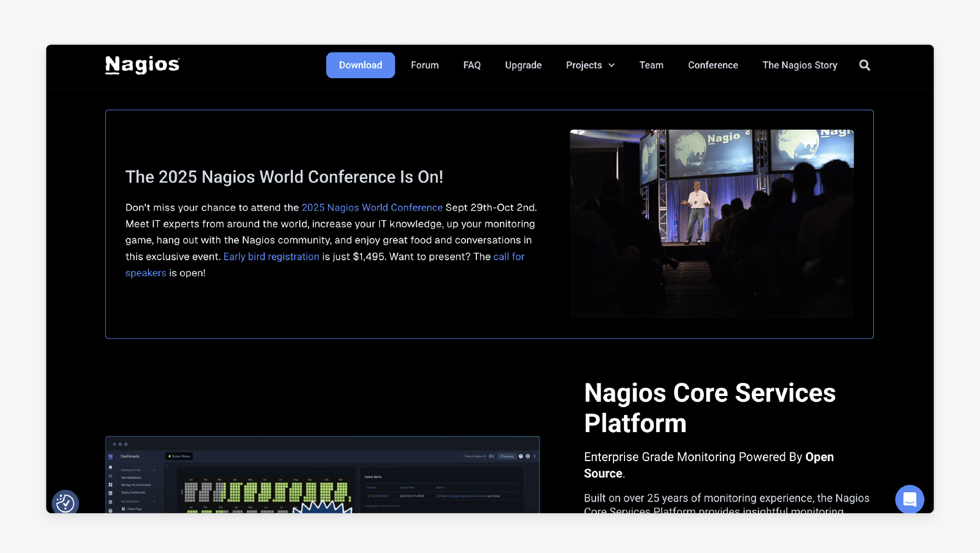Open The Nagios Story menu item
The height and width of the screenshot is (553, 980).
(800, 65)
